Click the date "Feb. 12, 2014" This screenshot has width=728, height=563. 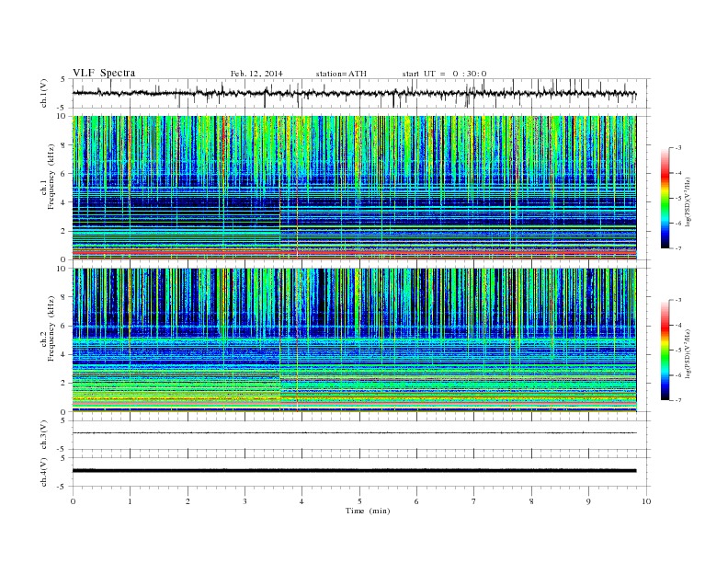256,74
